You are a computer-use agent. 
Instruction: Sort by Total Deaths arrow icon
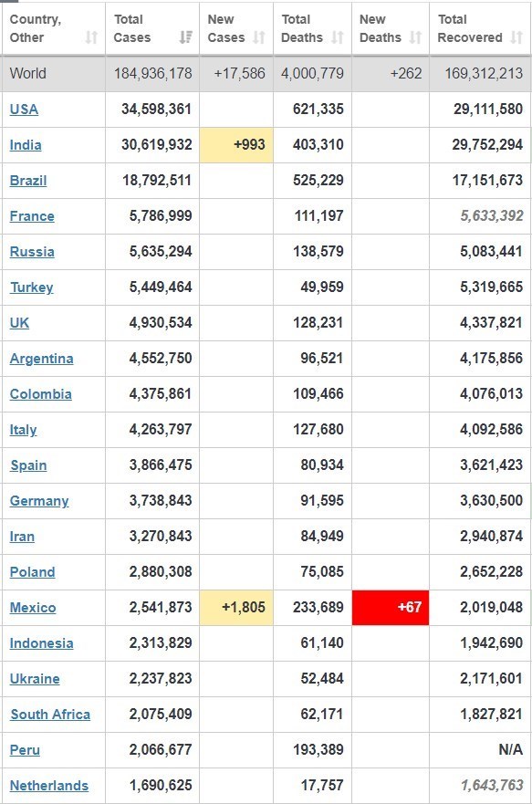click(338, 37)
